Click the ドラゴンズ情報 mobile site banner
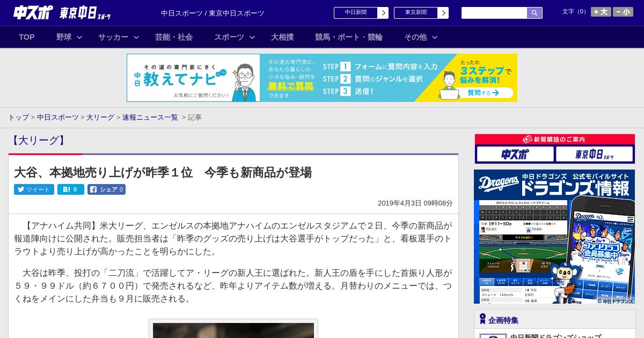Screen dimensions: 644x338 click(554, 237)
